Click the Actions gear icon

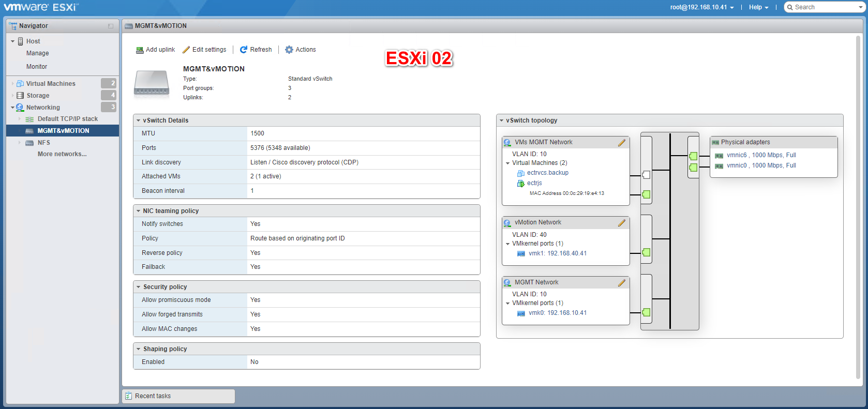click(289, 50)
